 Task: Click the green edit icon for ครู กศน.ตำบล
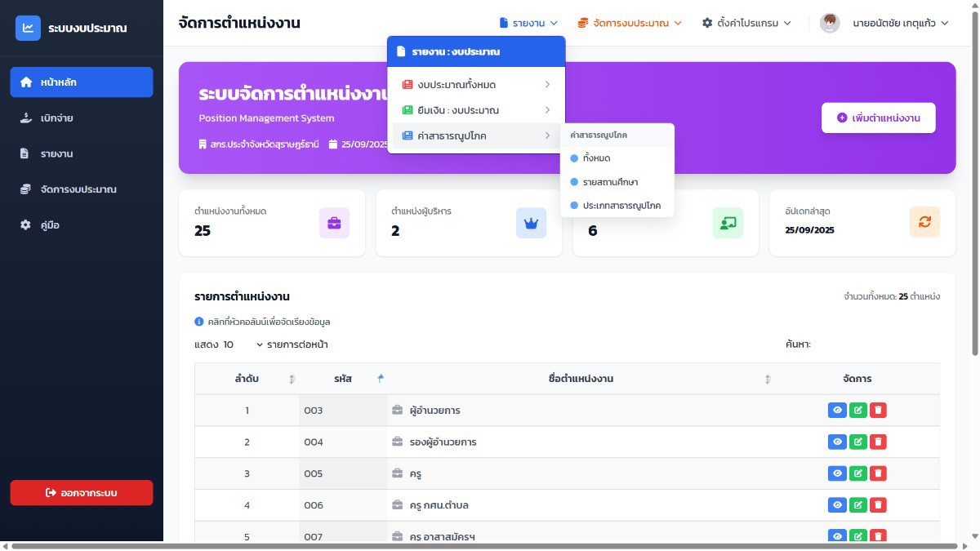[x=857, y=505]
